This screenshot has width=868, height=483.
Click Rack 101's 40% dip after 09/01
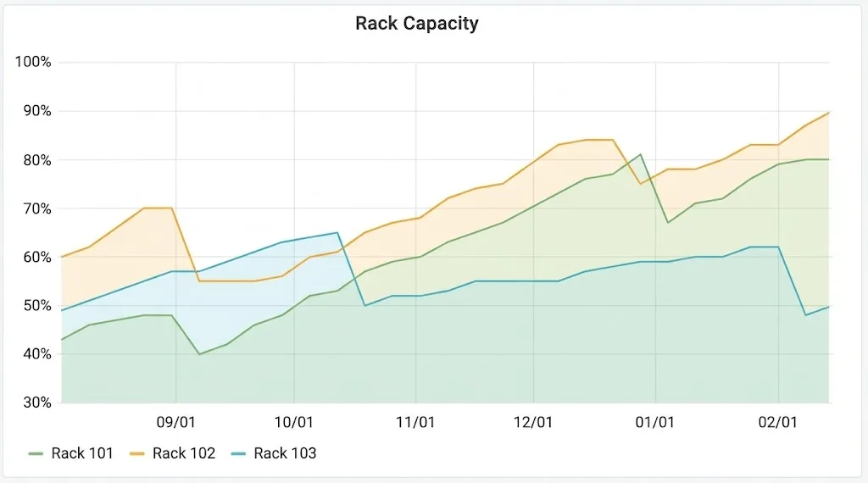tap(200, 354)
